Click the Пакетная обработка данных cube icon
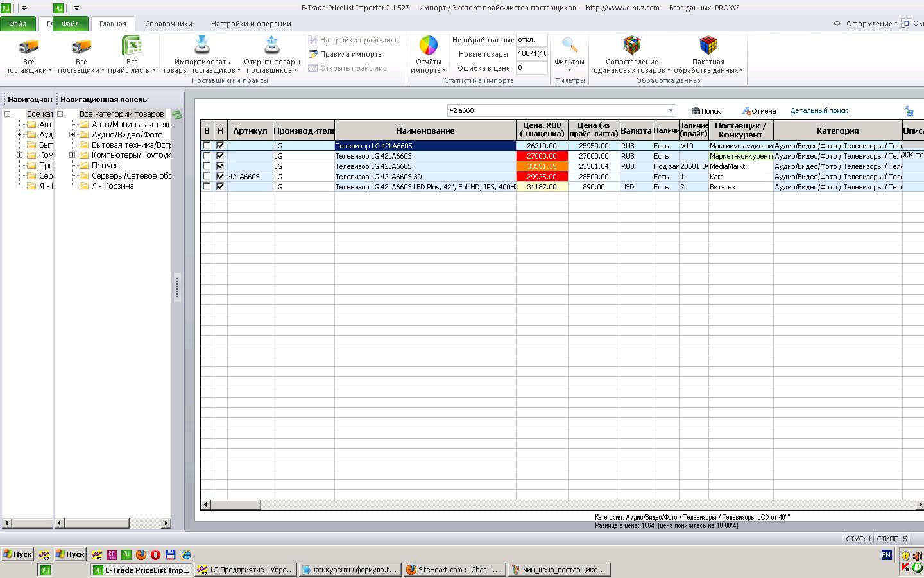The image size is (924, 578). click(x=708, y=45)
